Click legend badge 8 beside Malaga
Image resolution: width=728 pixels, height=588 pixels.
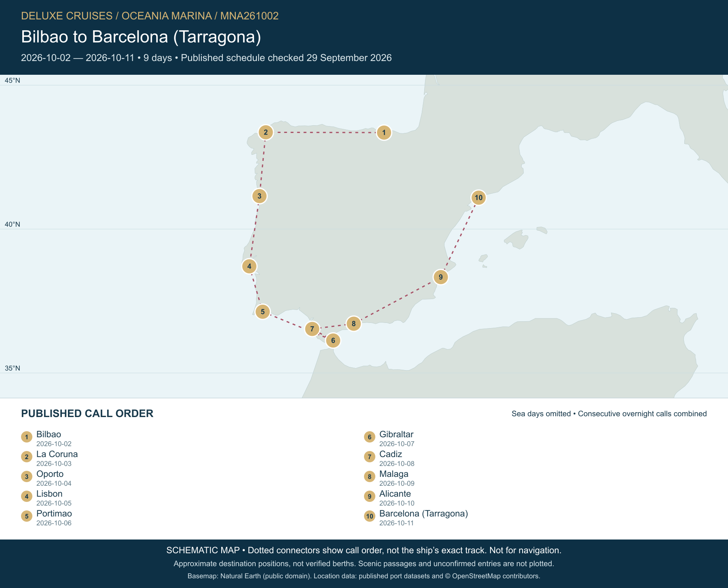tap(370, 476)
